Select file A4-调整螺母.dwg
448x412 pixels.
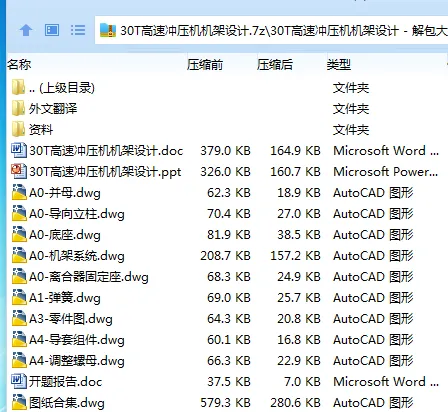77,361
